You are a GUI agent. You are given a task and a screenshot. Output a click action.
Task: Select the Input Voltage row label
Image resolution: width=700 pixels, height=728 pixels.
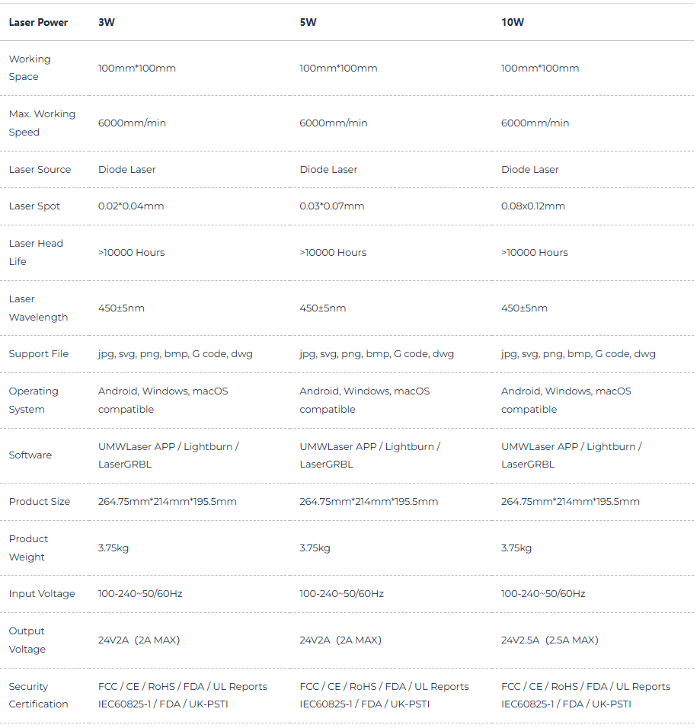42,594
